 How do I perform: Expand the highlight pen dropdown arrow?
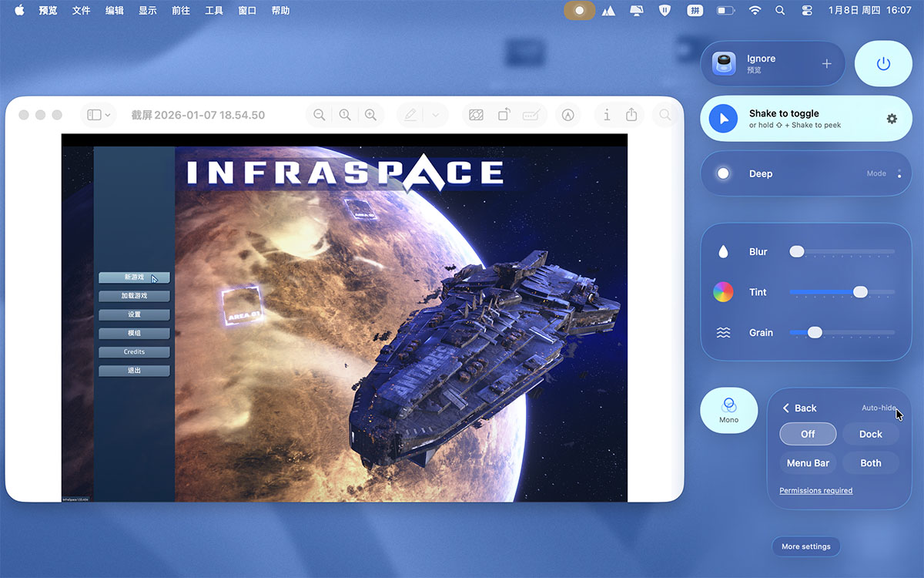pos(435,115)
